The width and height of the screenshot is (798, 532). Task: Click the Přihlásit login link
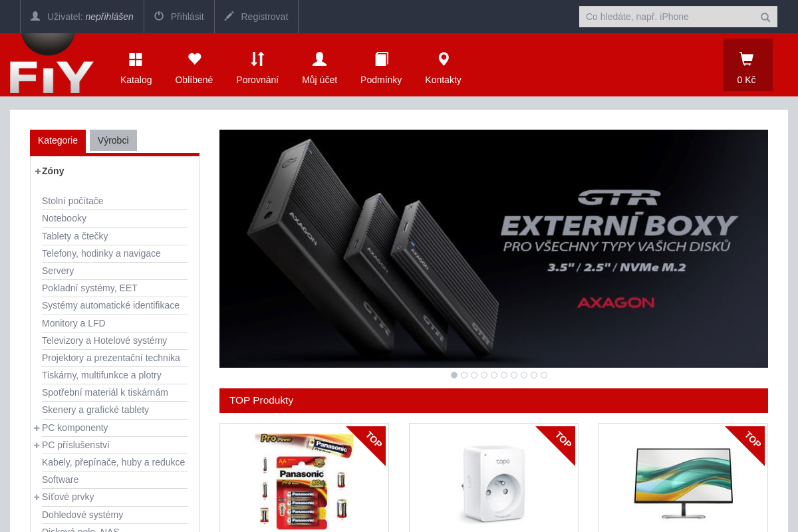(188, 17)
